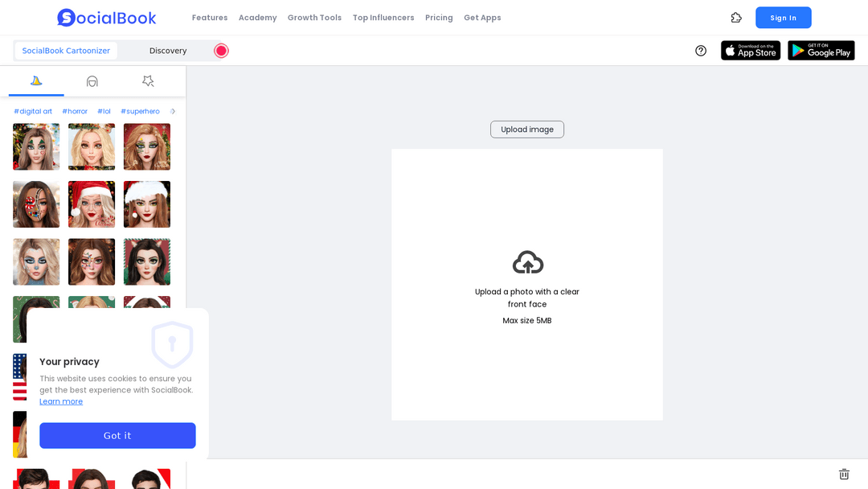Open the help question-mark icon
Viewport: 868px width, 489px height.
701,51
